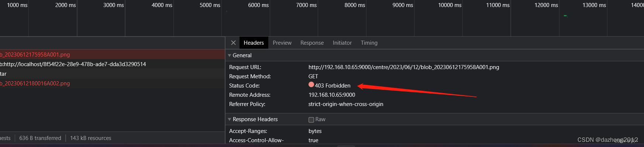Click the 5000 ms timeline marker
This screenshot has width=644, height=147.
tap(210, 5)
